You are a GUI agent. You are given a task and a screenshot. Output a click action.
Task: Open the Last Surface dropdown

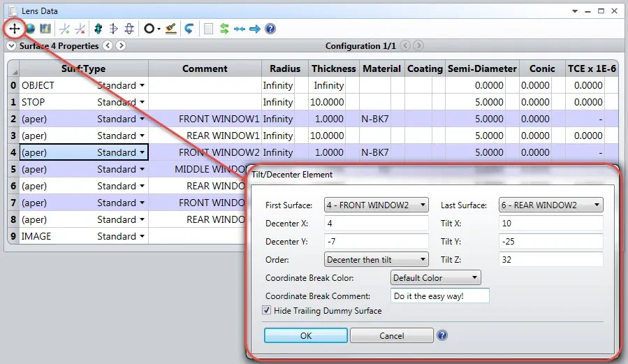tap(550, 205)
